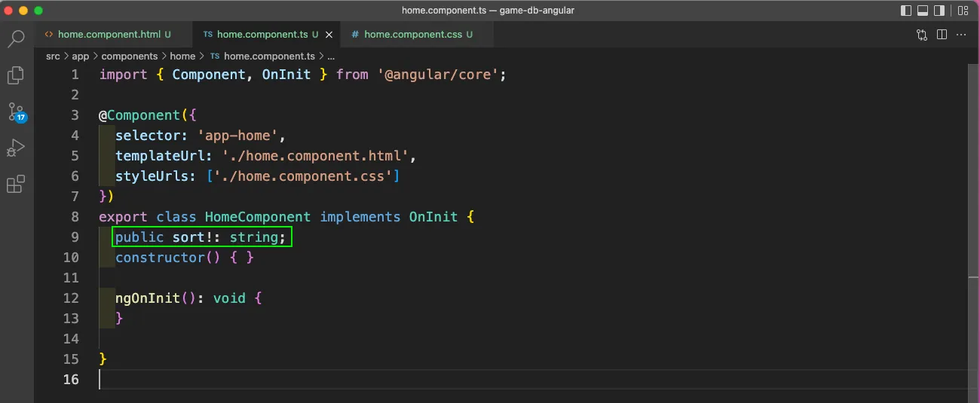Click TS icon in the breadcrumb path
This screenshot has width=980, height=403.
(215, 56)
